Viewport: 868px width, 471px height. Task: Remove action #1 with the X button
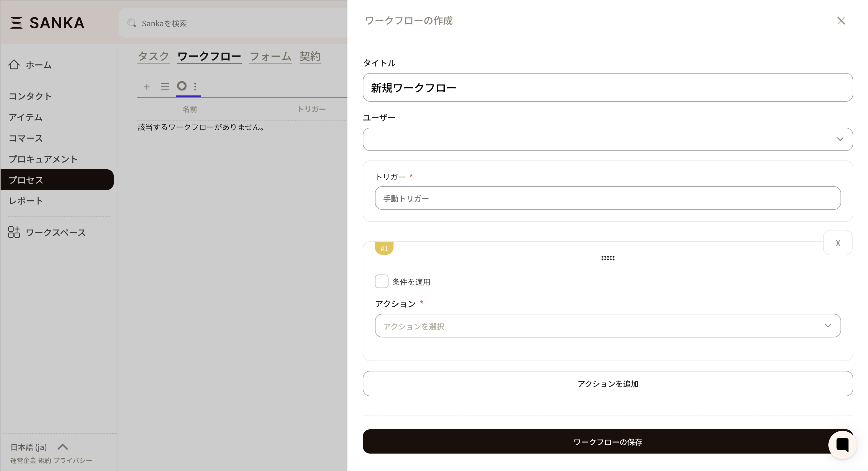point(838,243)
